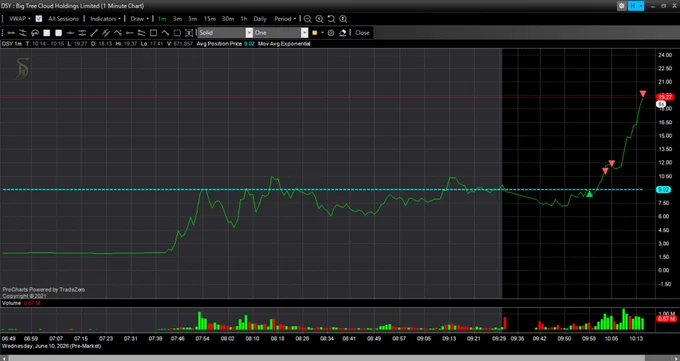Select the diagonal trend line tool
This screenshot has width=680, height=361.
(x=94, y=33)
